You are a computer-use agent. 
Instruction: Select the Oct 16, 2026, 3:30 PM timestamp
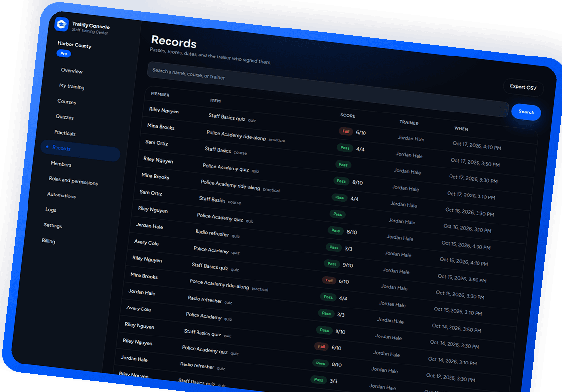click(x=470, y=212)
